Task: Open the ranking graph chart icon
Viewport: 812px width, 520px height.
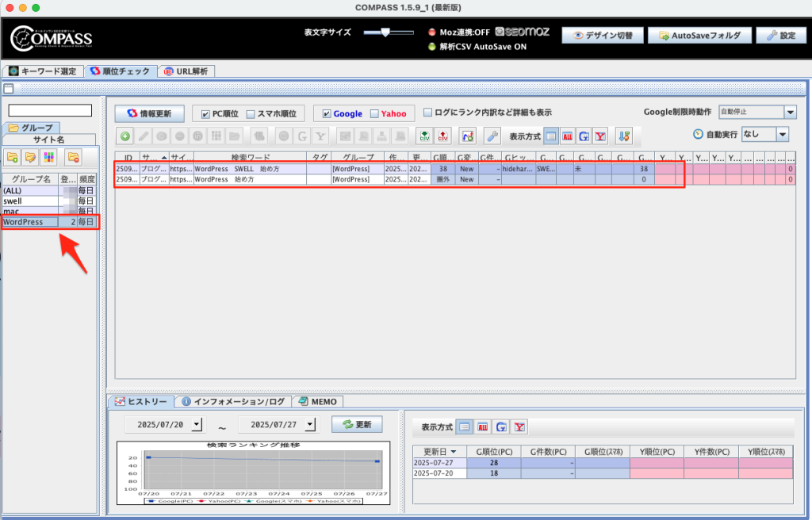Action: [x=468, y=136]
